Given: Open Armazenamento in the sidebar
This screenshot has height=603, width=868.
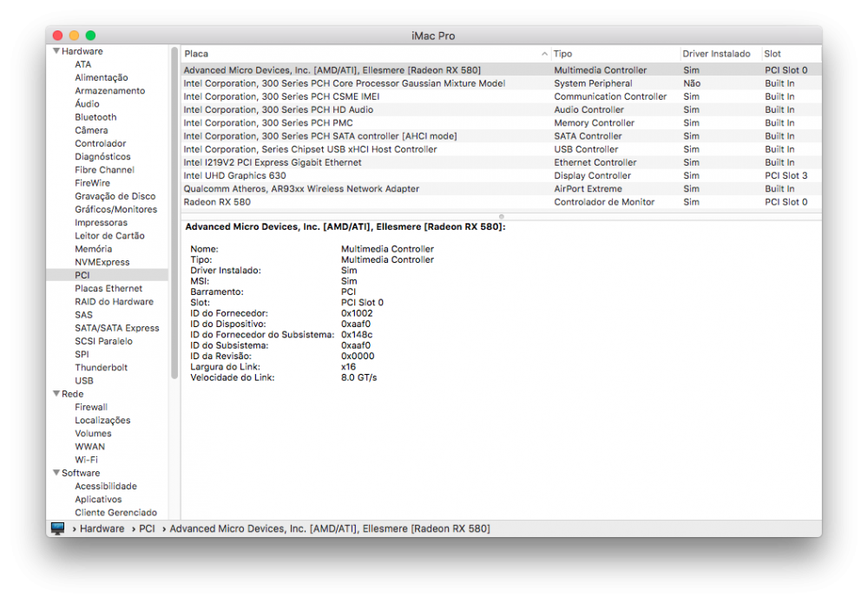Looking at the screenshot, I should pos(109,91).
